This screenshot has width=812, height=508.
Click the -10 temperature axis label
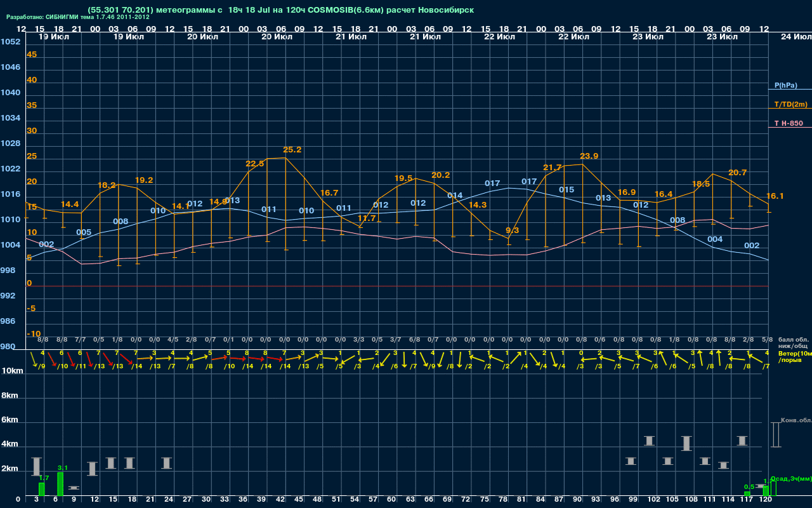pos(34,334)
